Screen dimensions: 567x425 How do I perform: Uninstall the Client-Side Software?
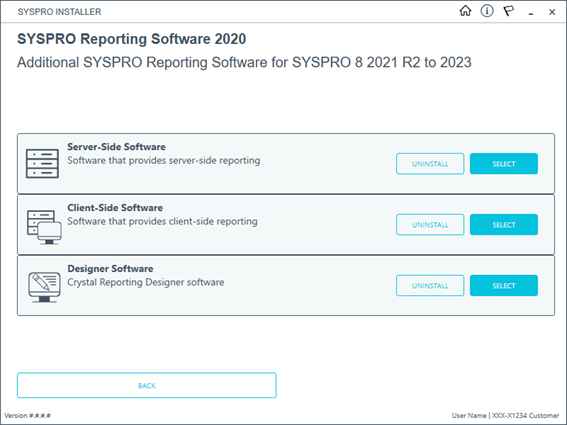[x=430, y=225]
